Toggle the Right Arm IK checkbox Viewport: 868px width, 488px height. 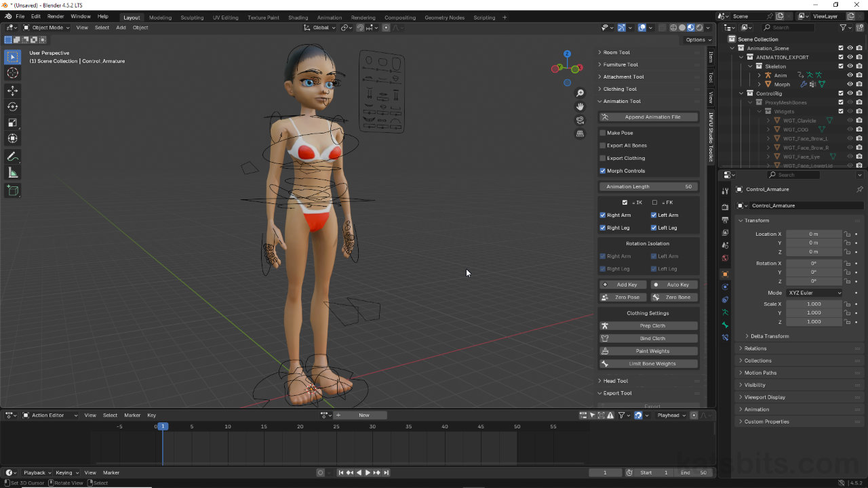click(x=603, y=215)
